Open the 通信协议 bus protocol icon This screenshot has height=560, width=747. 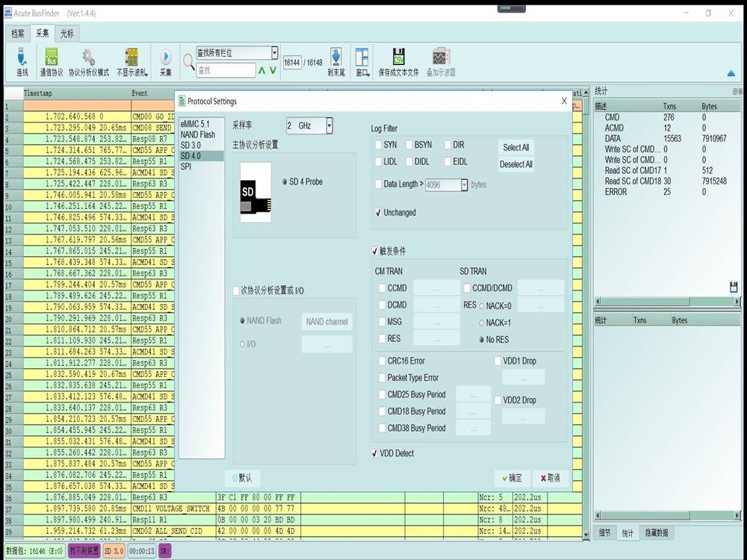pos(52,58)
